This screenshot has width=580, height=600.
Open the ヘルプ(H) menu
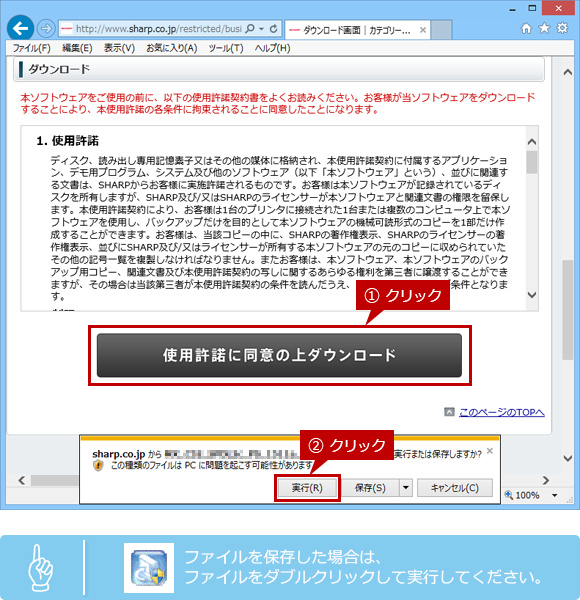(272, 48)
